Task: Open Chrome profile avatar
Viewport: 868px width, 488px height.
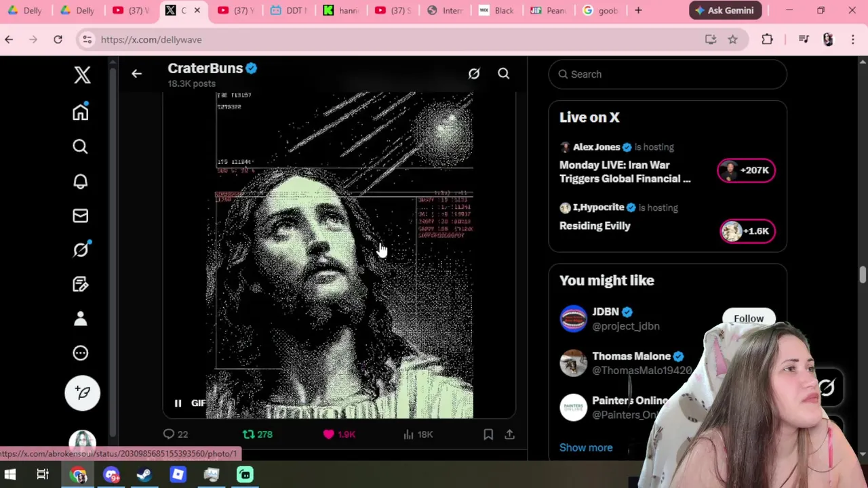Action: point(828,39)
